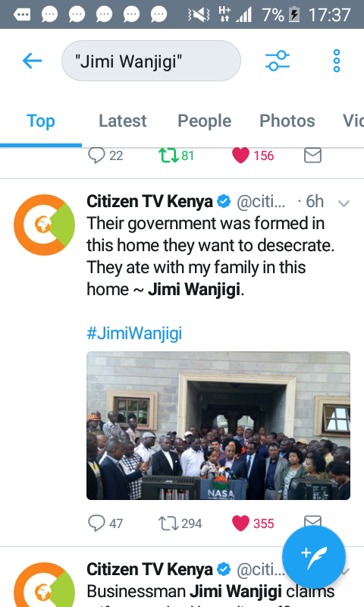Reply to the tweet with 22 comments
The width and height of the screenshot is (364, 607).
coord(96,156)
